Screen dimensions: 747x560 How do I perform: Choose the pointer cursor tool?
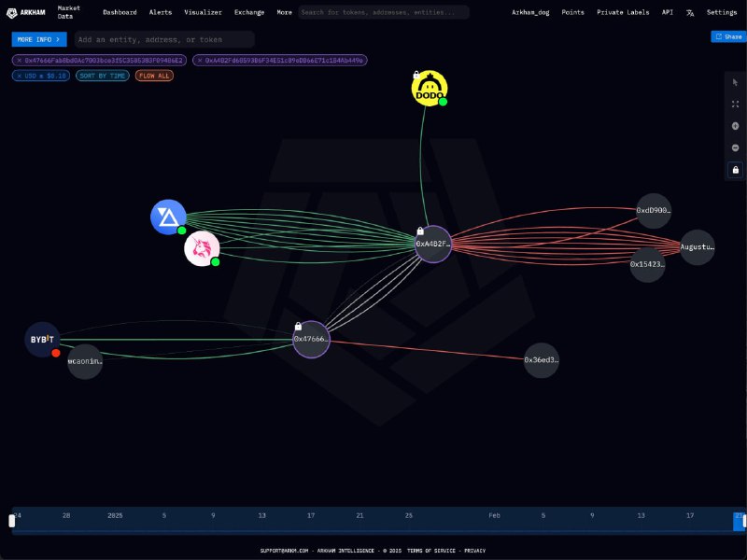pos(735,82)
